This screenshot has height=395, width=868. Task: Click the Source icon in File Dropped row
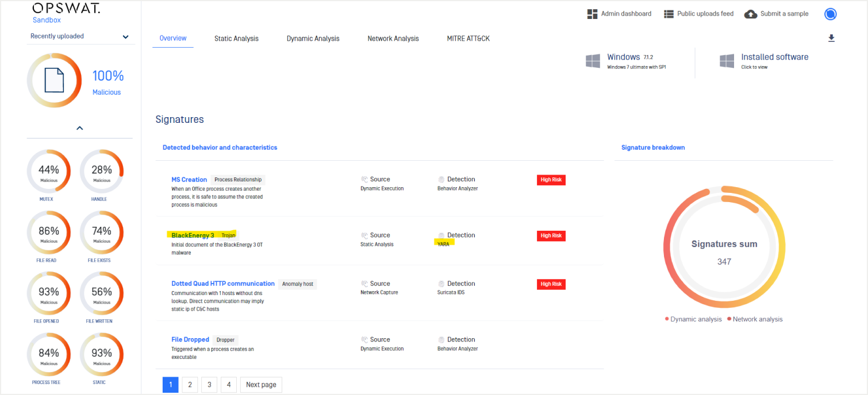364,340
